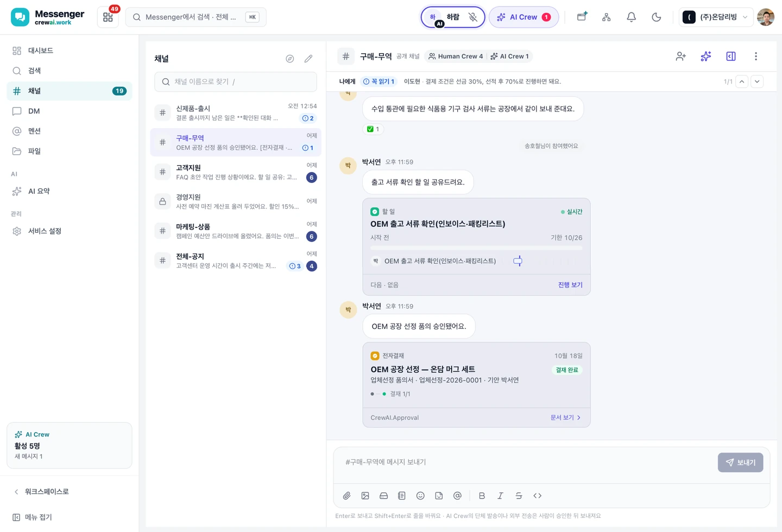Open AI sparkle icon in channel header
The width and height of the screenshot is (782, 532).
point(705,56)
